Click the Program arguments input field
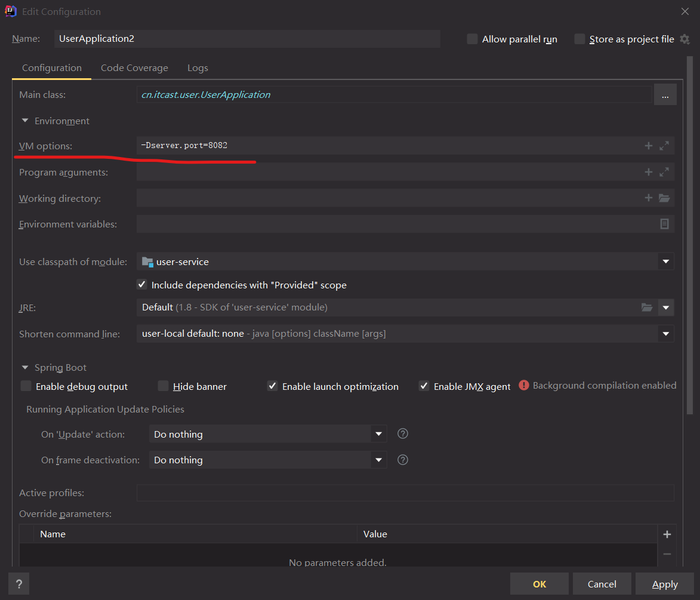 (x=388, y=172)
